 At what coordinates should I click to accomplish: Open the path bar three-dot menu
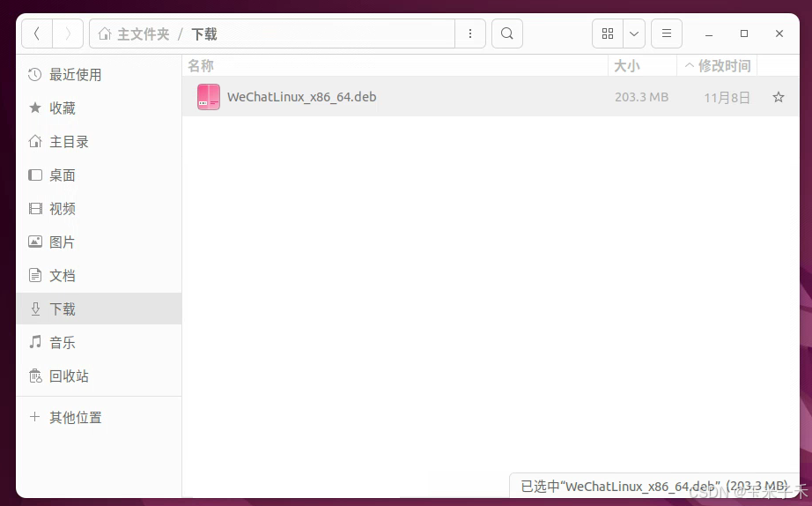pyautogui.click(x=470, y=33)
